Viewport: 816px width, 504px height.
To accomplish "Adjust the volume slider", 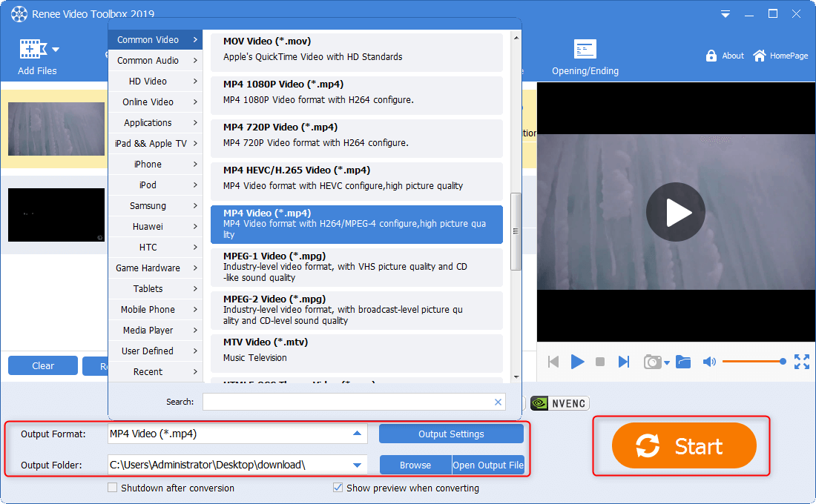I will click(752, 362).
